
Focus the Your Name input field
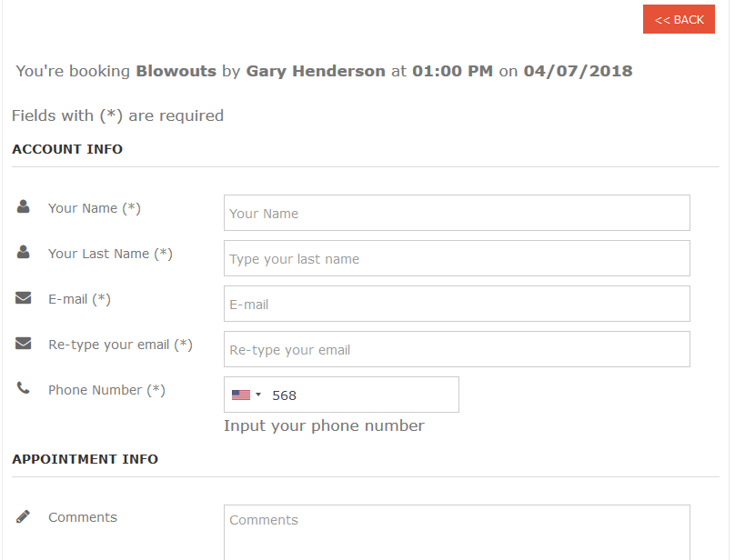tap(457, 213)
